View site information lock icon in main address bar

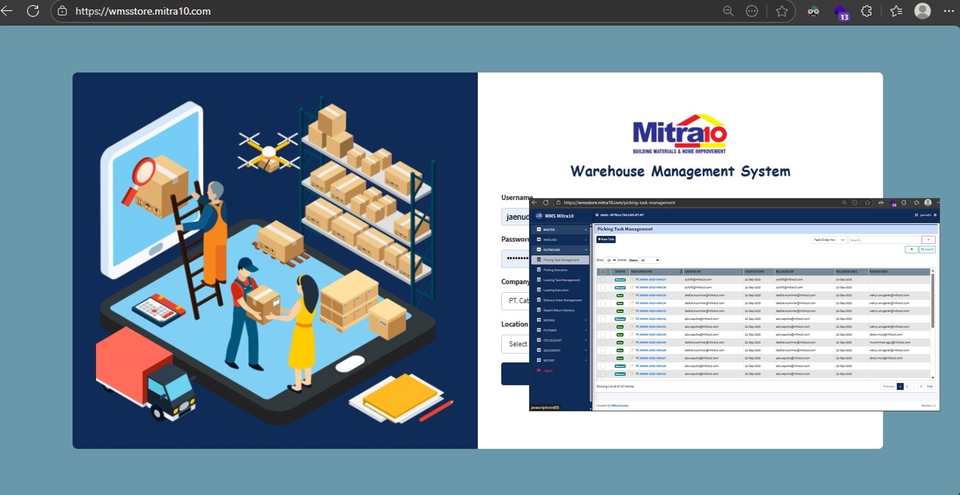pos(62,10)
